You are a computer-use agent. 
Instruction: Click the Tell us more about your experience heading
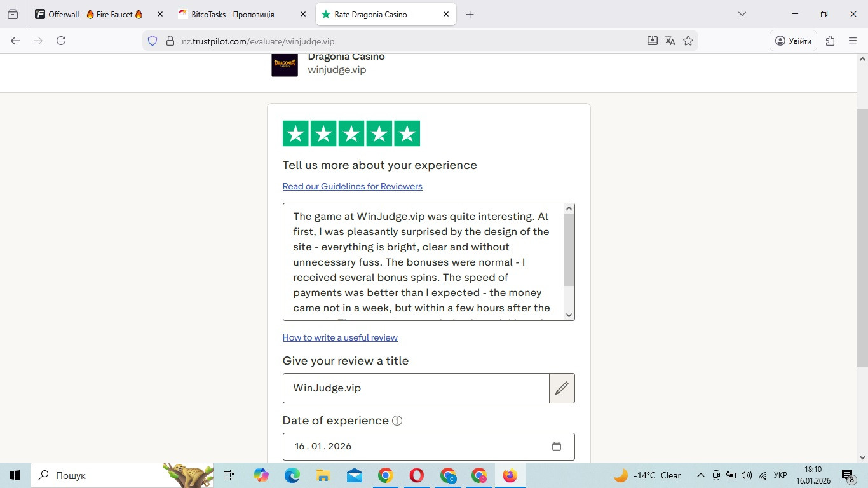tap(380, 165)
